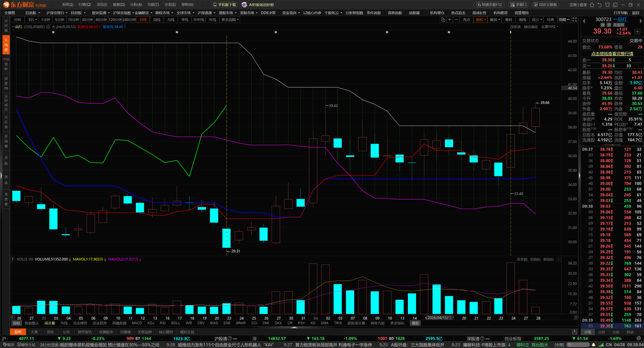Switch to the 分价 tab in side panel
The height and width of the screenshot is (348, 644).
(x=602, y=332)
